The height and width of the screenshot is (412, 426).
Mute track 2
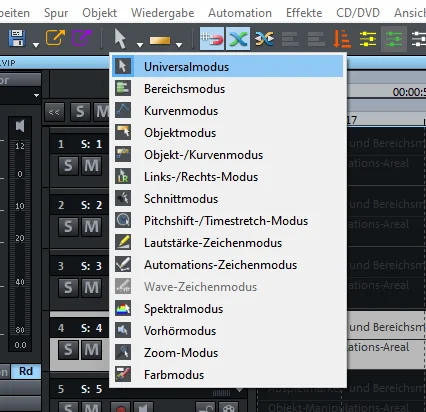coord(92,227)
